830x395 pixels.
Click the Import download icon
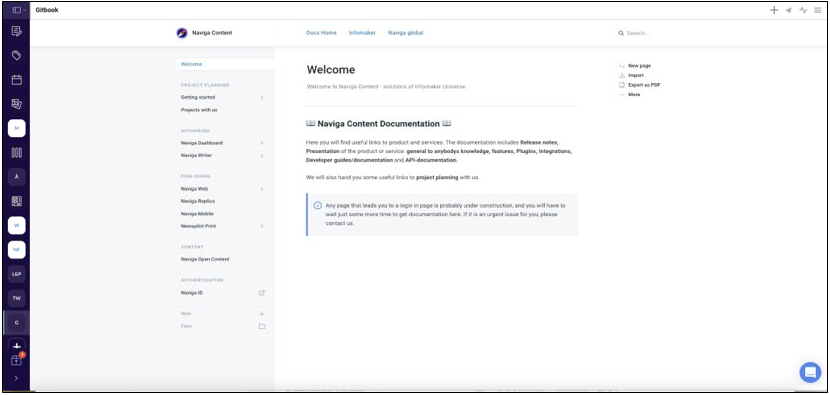tap(622, 75)
